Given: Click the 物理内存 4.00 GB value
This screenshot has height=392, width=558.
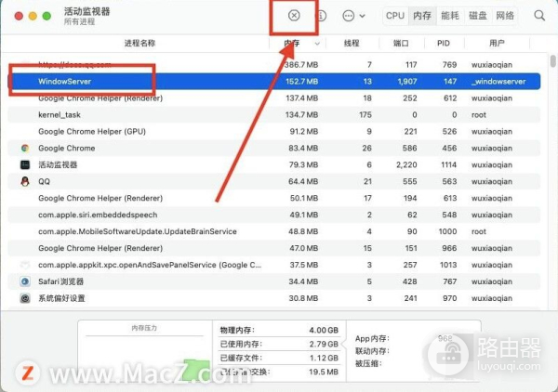Looking at the screenshot, I should pos(324,330).
